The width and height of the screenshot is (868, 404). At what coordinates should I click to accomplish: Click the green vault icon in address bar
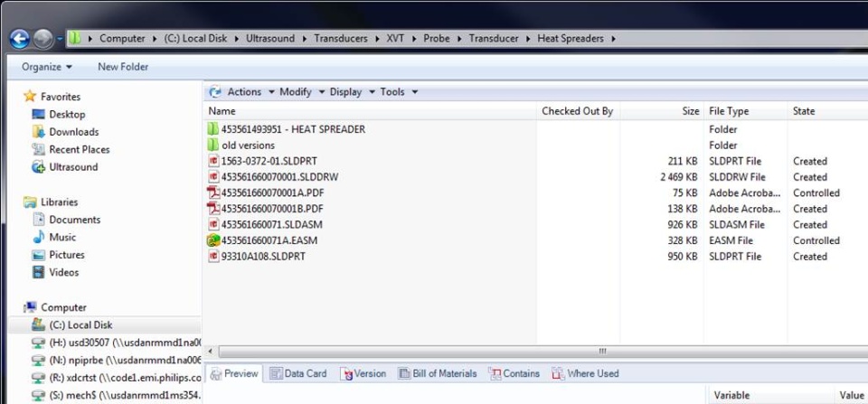tap(75, 38)
